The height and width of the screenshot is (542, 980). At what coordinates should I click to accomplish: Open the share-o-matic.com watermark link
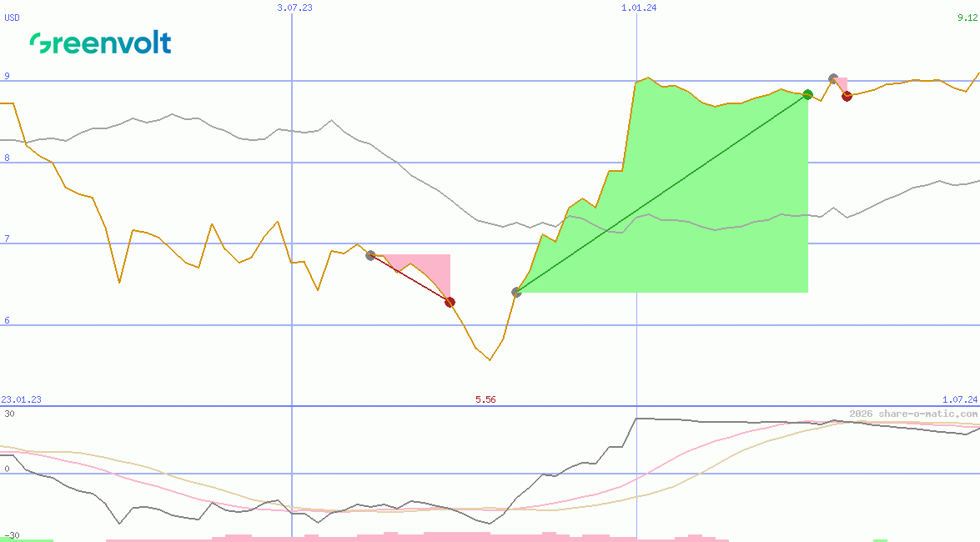pyautogui.click(x=913, y=414)
